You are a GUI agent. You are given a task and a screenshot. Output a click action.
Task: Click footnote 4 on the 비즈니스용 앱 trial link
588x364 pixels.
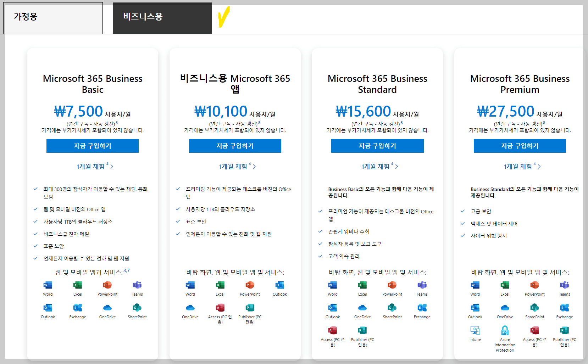(x=250, y=164)
